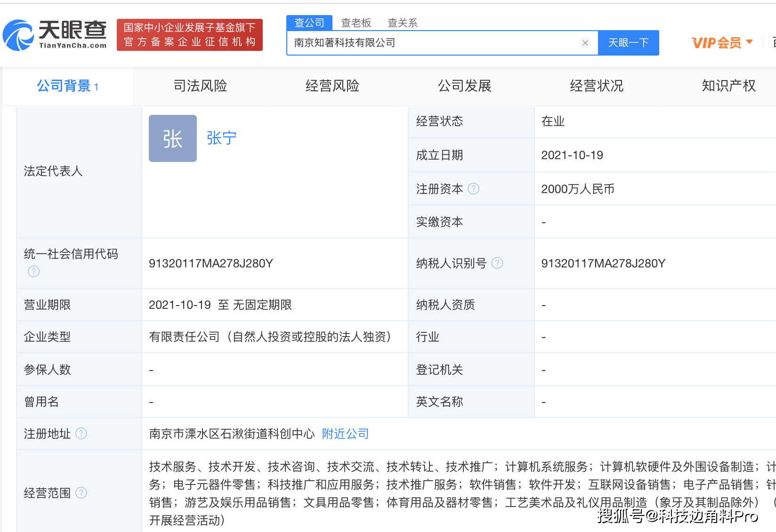The width and height of the screenshot is (776, 532).
Task: Click the 行业 label cell
Action: 471,337
